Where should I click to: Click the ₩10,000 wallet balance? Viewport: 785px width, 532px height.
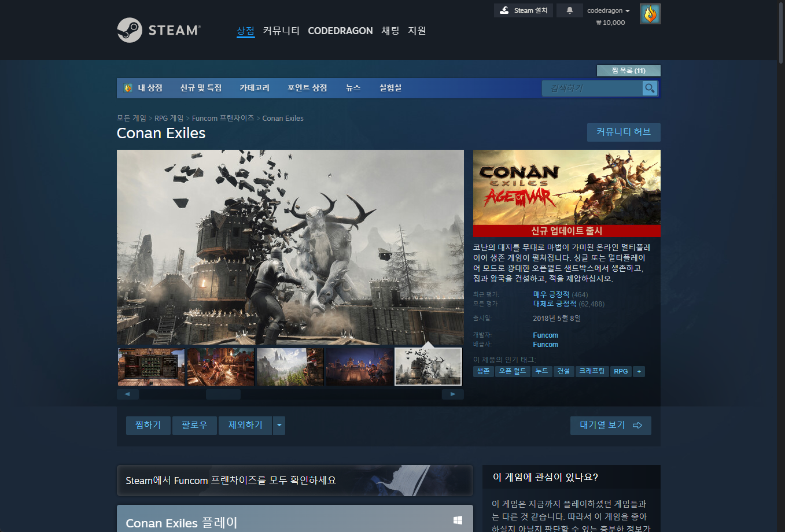[610, 23]
